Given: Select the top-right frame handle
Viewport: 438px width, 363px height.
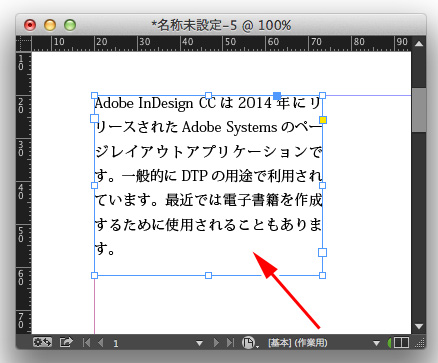Looking at the screenshot, I should (x=322, y=96).
